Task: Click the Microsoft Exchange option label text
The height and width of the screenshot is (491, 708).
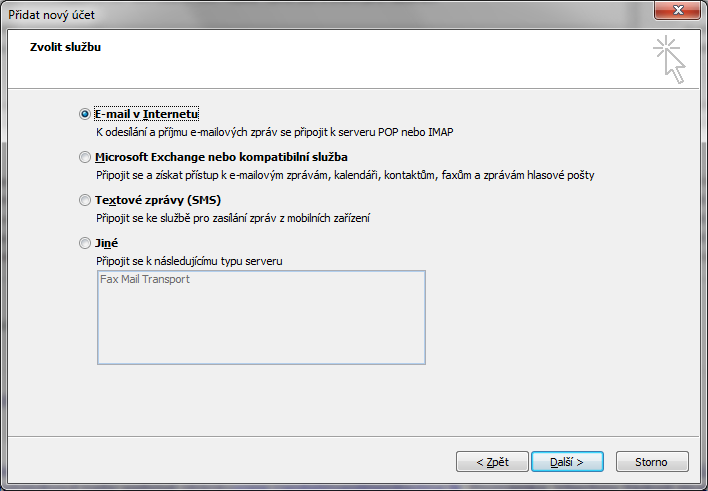Action: click(x=221, y=157)
